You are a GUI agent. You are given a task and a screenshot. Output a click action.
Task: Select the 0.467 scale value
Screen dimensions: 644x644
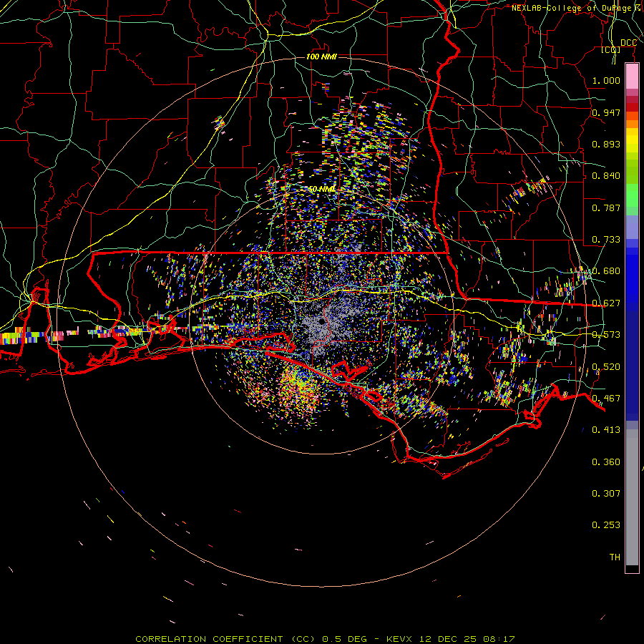(x=606, y=399)
